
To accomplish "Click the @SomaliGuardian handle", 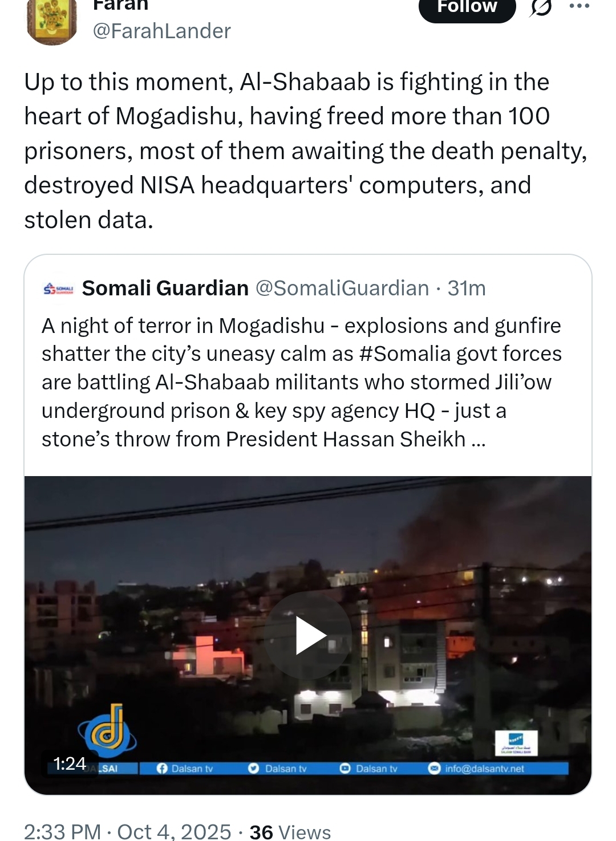I will coord(342,289).
